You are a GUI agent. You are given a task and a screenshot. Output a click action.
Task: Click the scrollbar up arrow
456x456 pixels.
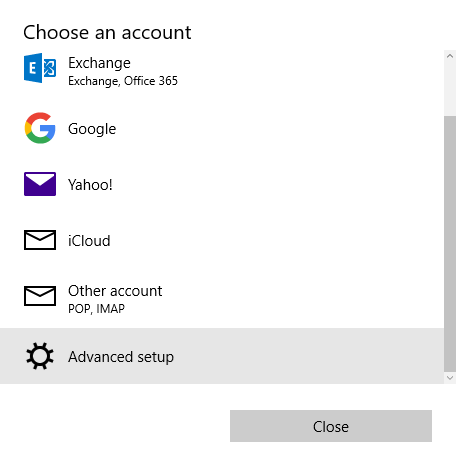450,56
